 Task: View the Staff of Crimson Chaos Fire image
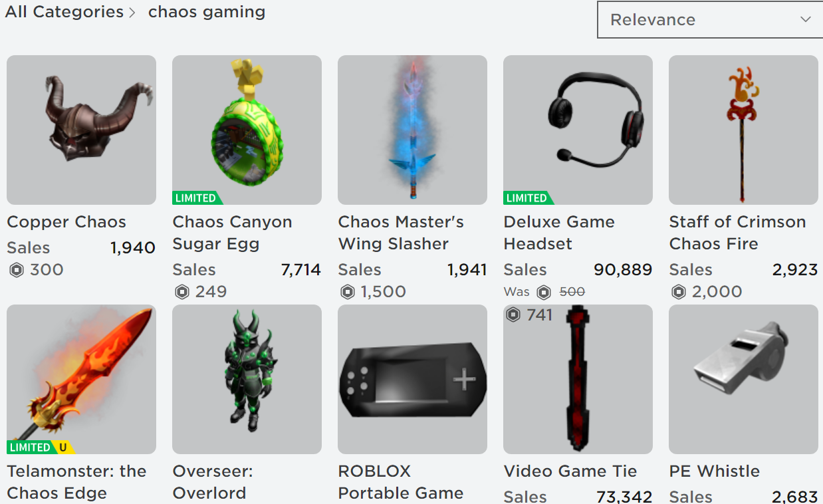743,130
